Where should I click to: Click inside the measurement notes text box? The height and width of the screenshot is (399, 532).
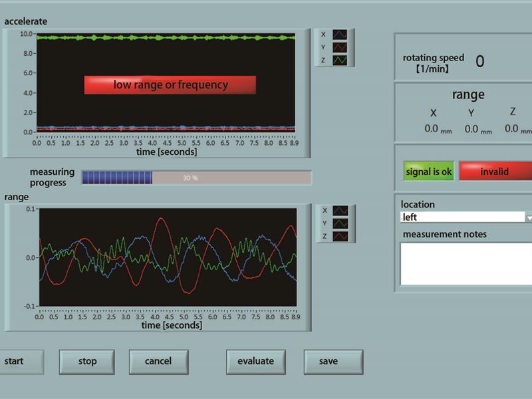(465, 264)
